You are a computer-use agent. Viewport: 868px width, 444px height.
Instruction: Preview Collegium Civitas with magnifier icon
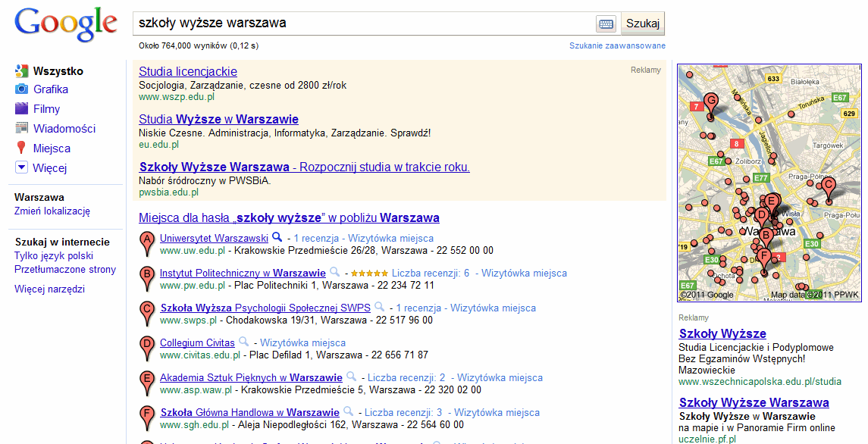243,342
